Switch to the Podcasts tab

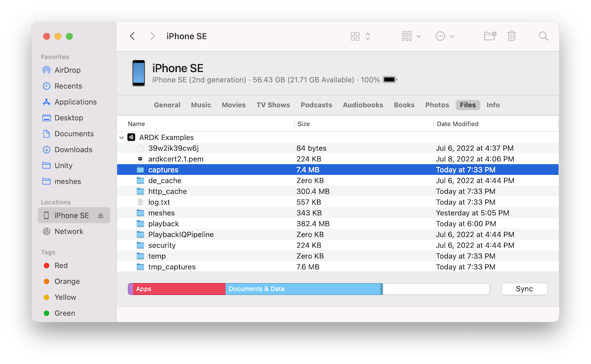pos(316,105)
